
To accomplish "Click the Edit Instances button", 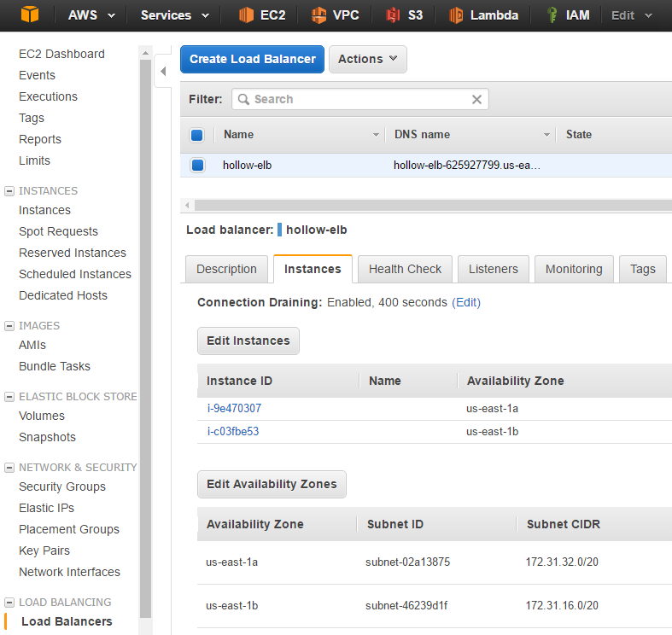I will coord(248,341).
